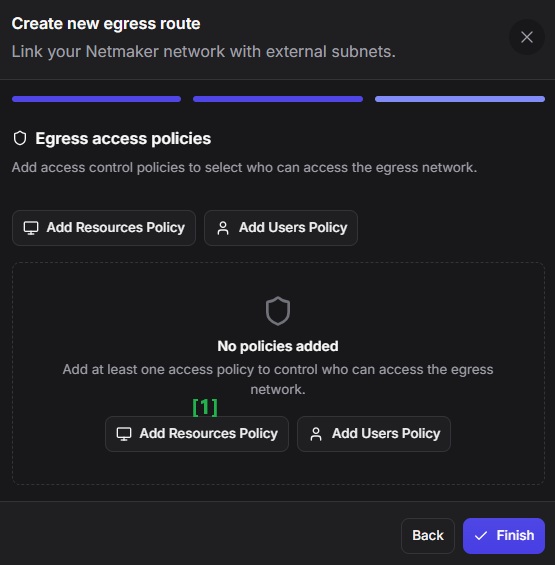Click the Egress access policies section title

[x=123, y=139]
